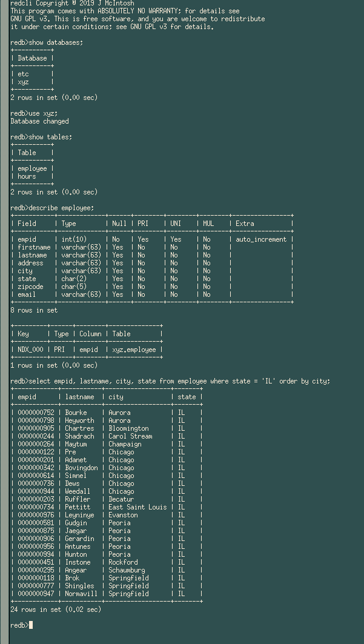Select the 'etc' database row

point(24,74)
